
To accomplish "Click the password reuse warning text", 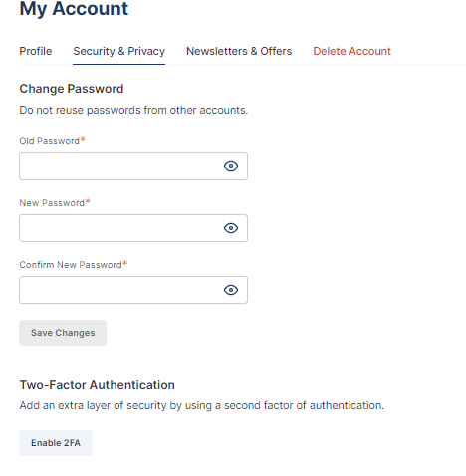I will click(133, 110).
